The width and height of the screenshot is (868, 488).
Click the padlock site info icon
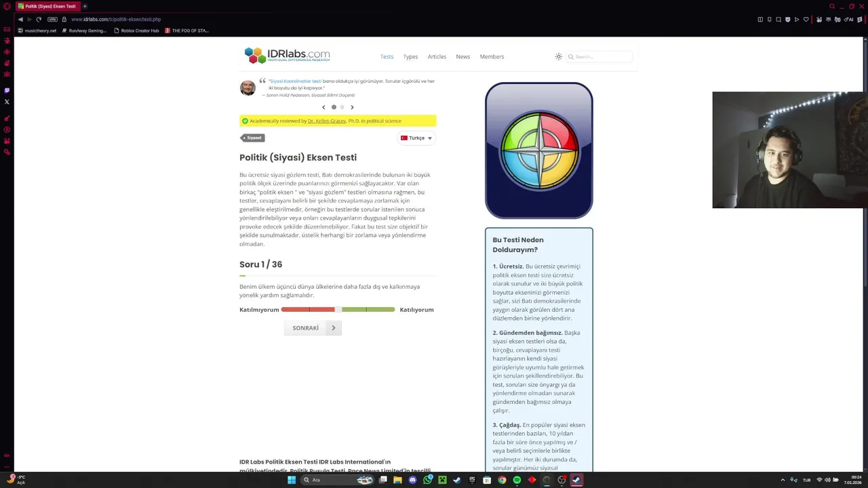click(x=64, y=19)
